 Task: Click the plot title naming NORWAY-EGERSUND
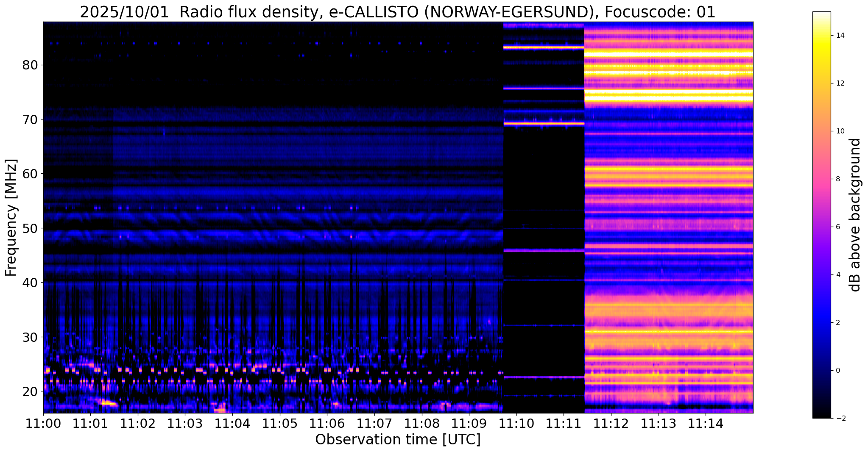click(398, 12)
